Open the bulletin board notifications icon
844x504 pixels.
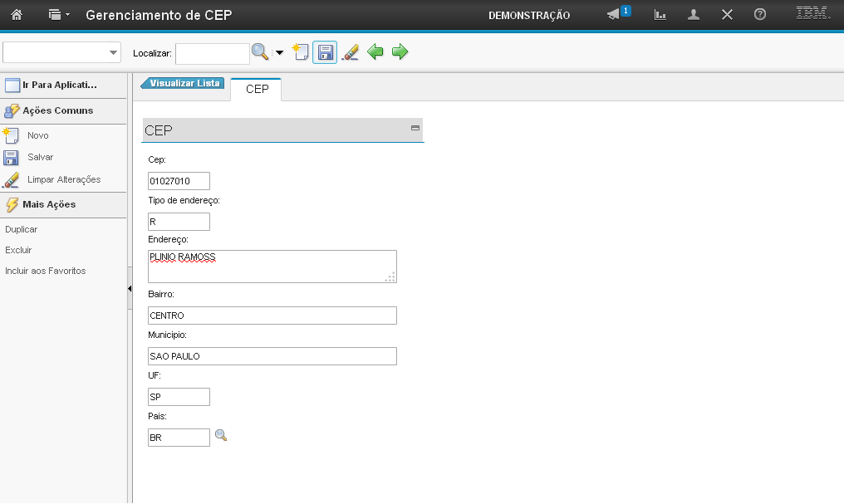pos(614,15)
